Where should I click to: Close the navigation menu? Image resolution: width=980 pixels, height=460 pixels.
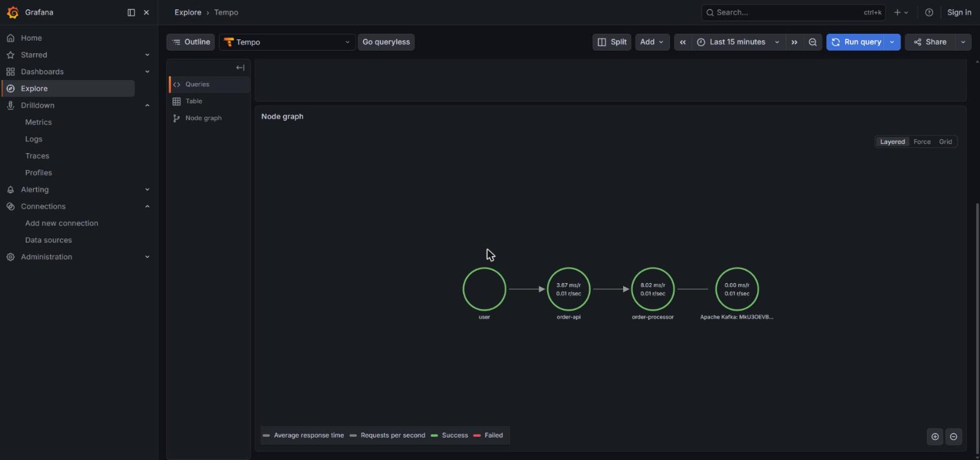point(146,12)
